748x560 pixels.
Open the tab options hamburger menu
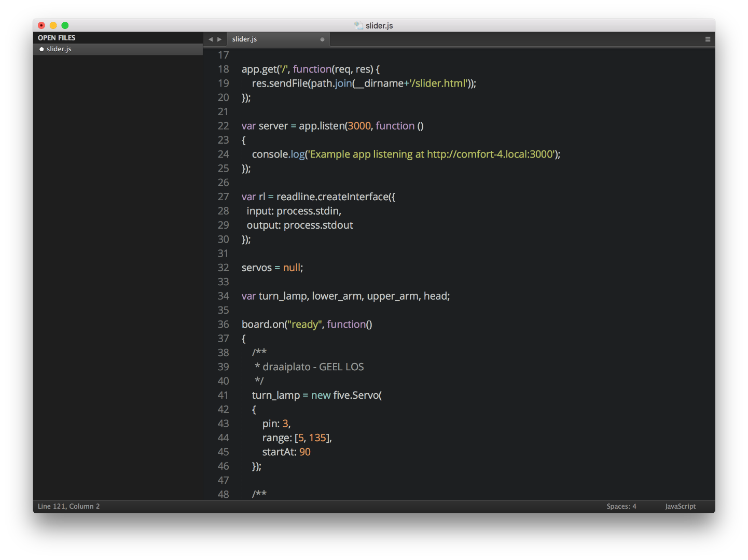(x=708, y=39)
